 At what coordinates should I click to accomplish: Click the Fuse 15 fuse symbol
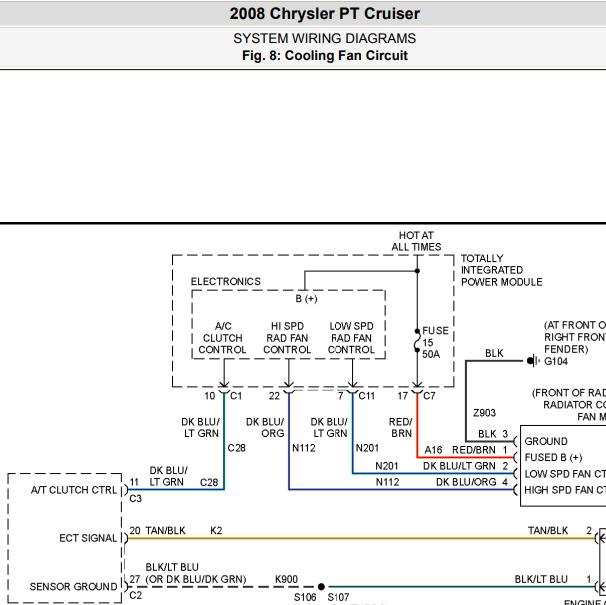[x=417, y=341]
